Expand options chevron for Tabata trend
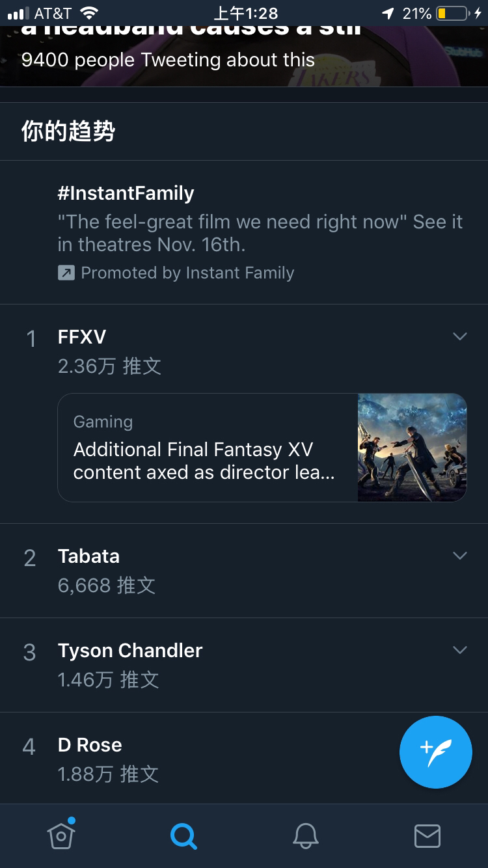Viewport: 488px width, 868px height. [x=460, y=556]
